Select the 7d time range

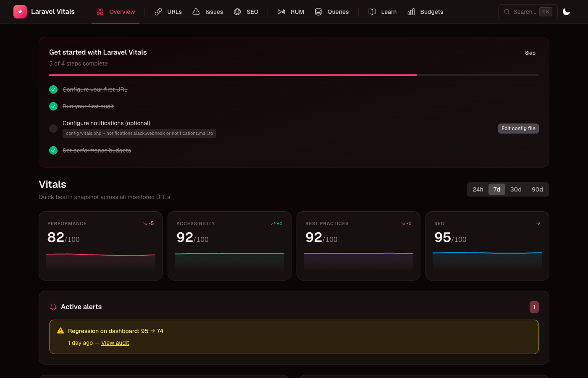click(497, 189)
